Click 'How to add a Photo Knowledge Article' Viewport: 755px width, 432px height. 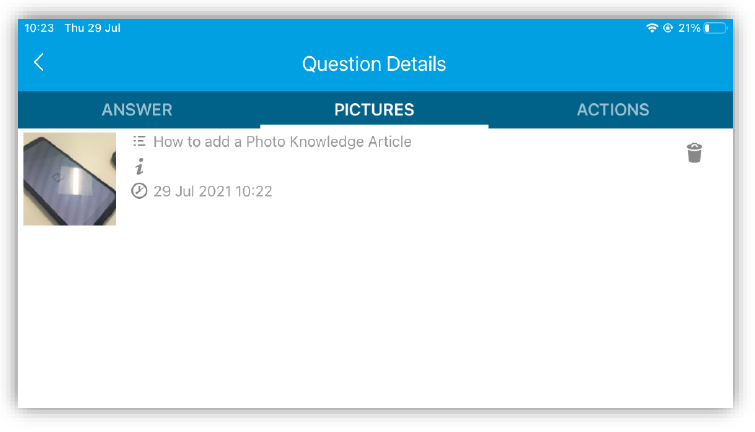tap(282, 142)
